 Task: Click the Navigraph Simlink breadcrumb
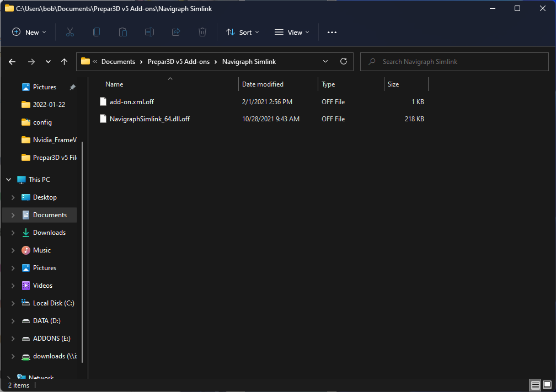pyautogui.click(x=249, y=62)
